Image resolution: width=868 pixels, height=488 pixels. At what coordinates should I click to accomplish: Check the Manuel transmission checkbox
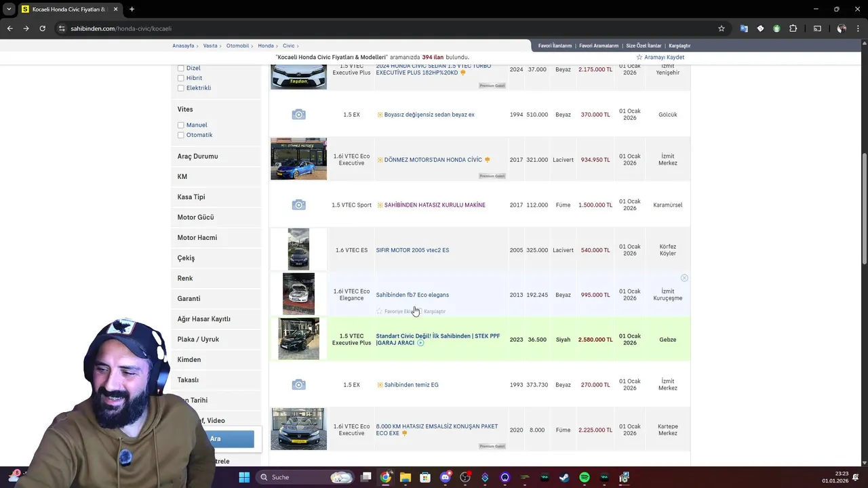180,125
